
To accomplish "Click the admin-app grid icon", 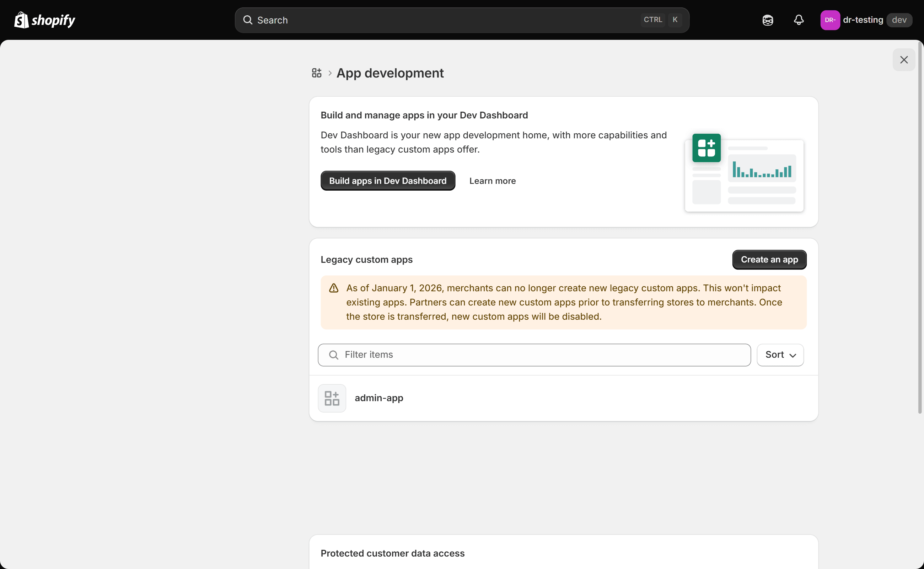I will click(332, 398).
